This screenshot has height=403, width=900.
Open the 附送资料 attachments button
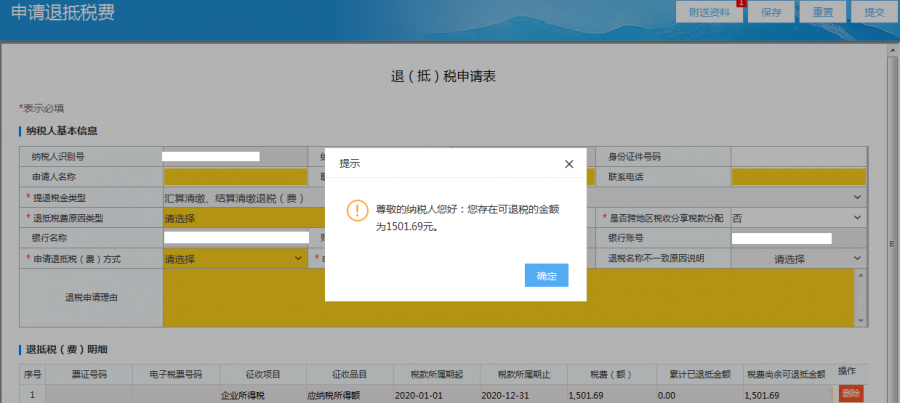709,13
